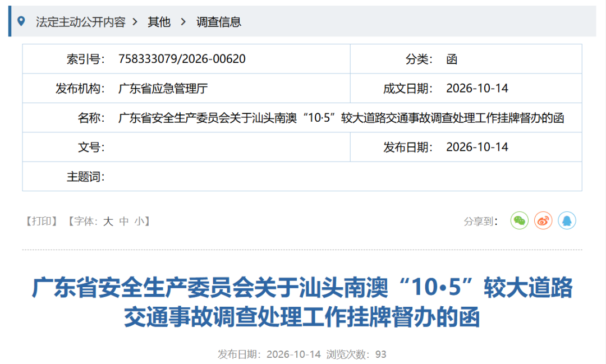Select publisher 广东省应急管理厅
This screenshot has width=606, height=364.
(x=163, y=89)
